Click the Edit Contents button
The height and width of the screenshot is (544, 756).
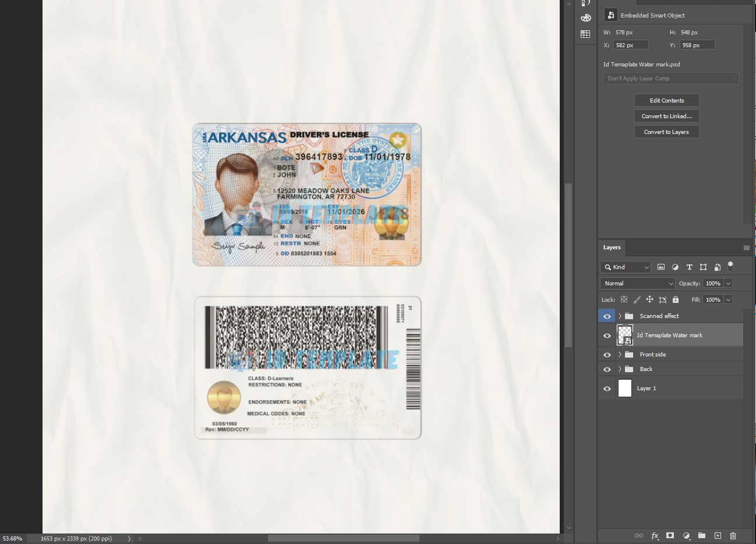[667, 100]
